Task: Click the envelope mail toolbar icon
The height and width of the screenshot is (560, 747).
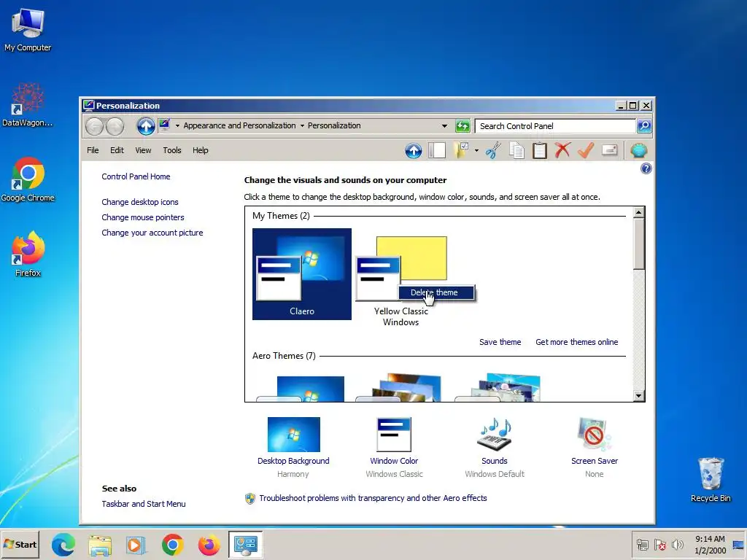Action: (609, 150)
